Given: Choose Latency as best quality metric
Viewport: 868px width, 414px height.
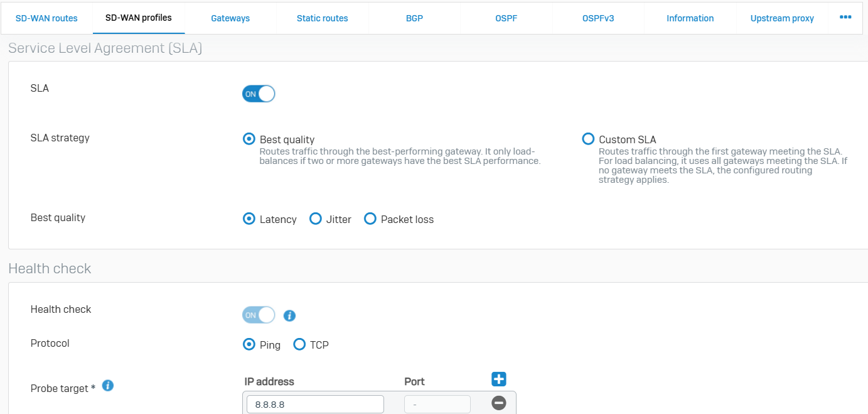Looking at the screenshot, I should [x=249, y=219].
